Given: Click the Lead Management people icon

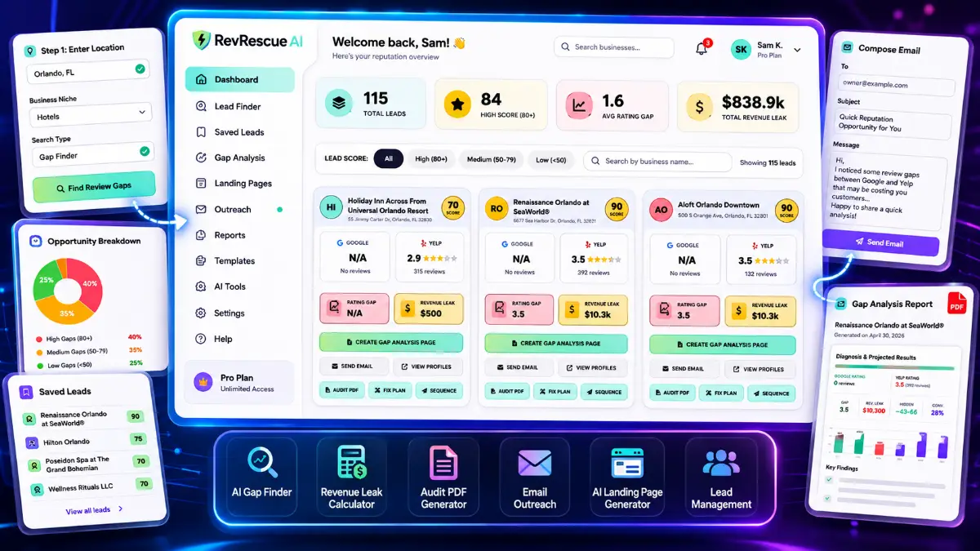Looking at the screenshot, I should pos(720,464).
